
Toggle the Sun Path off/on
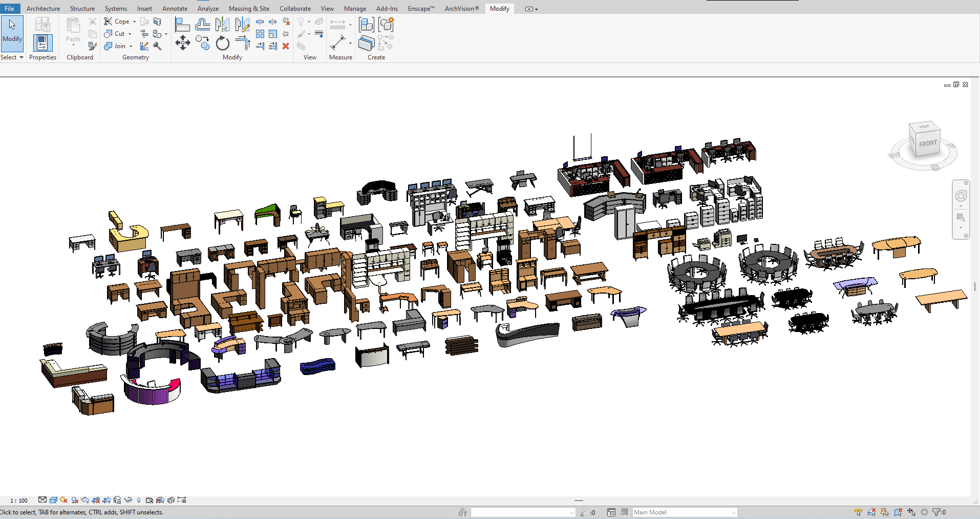coord(63,500)
